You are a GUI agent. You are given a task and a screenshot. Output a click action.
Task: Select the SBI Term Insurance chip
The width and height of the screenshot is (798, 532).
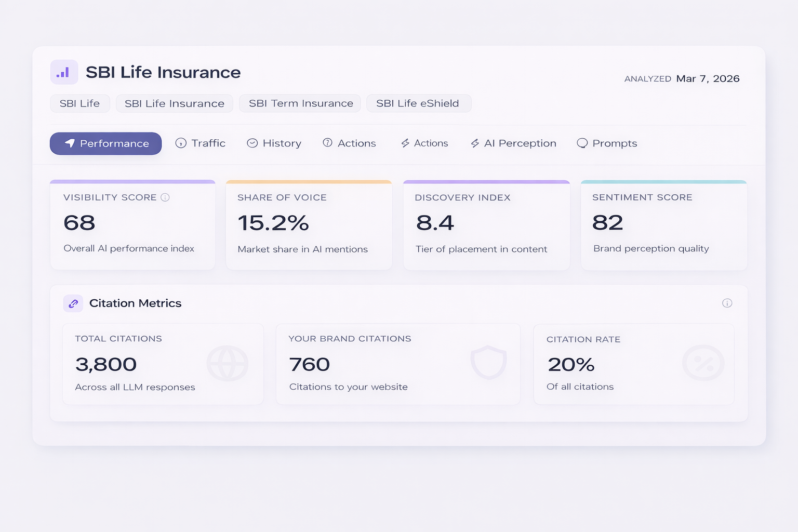click(x=300, y=103)
